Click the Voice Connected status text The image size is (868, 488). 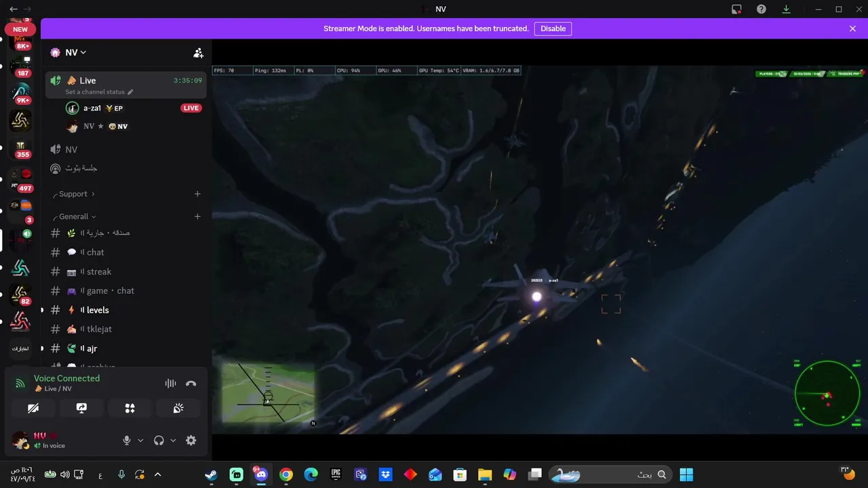coord(66,378)
